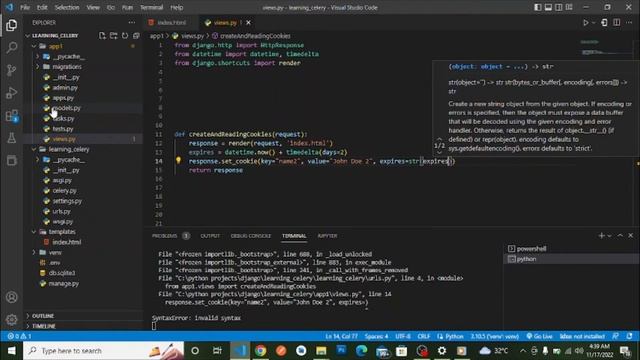Run the Python file with play button
Viewport: 640px width, 360px height.
click(x=586, y=22)
